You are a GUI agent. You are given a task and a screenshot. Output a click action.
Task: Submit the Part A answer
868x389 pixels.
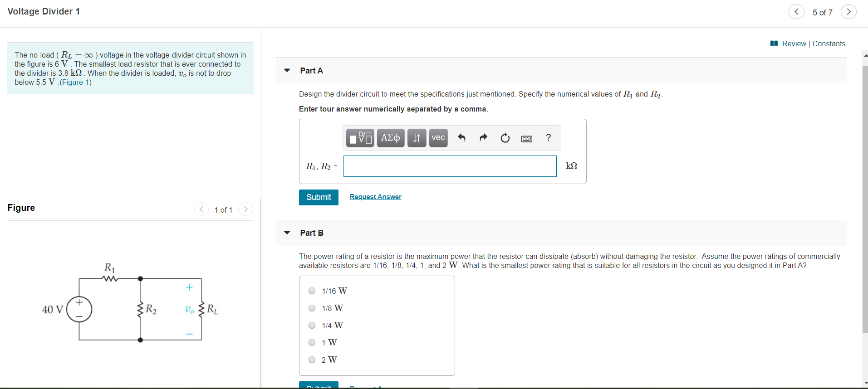(x=319, y=197)
